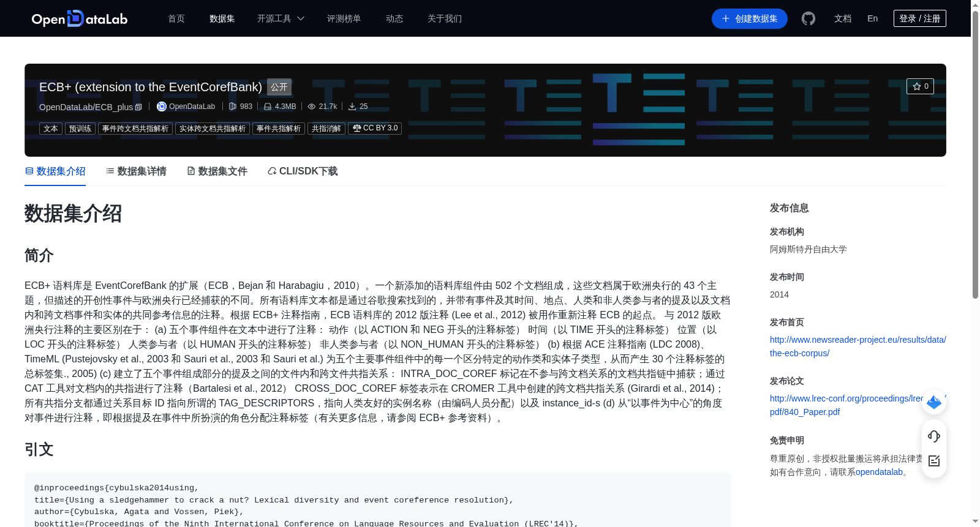Open the OpenDataLab logo home link

80,18
